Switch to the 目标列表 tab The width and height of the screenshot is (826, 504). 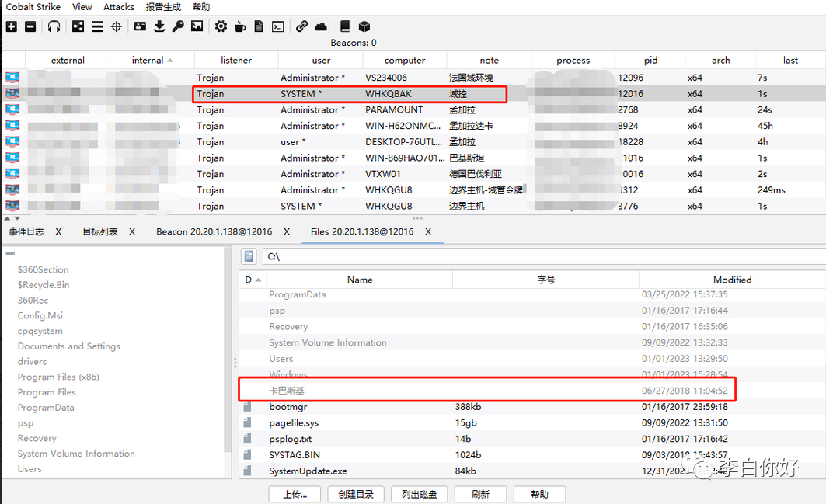(x=100, y=231)
